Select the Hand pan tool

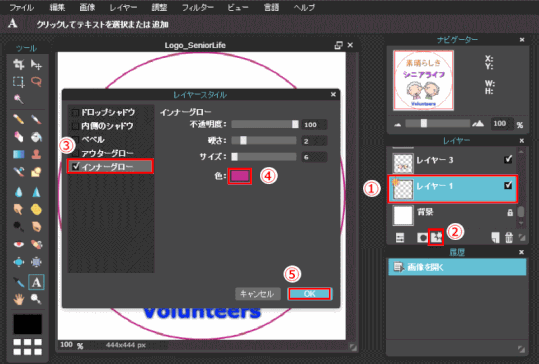(x=19, y=299)
